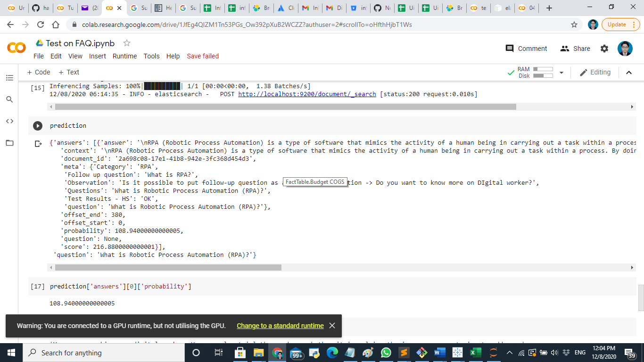Viewport: 644px width, 362px height.
Task: Open the Comment panel
Action: coord(526,49)
